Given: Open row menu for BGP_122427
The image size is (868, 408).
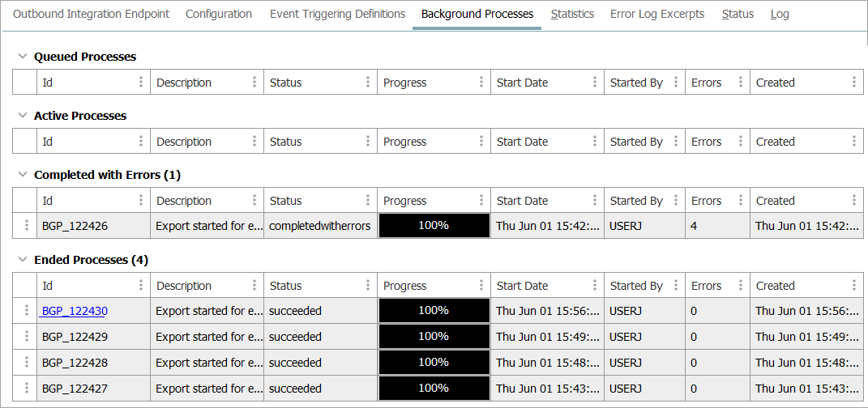Looking at the screenshot, I should 25,389.
